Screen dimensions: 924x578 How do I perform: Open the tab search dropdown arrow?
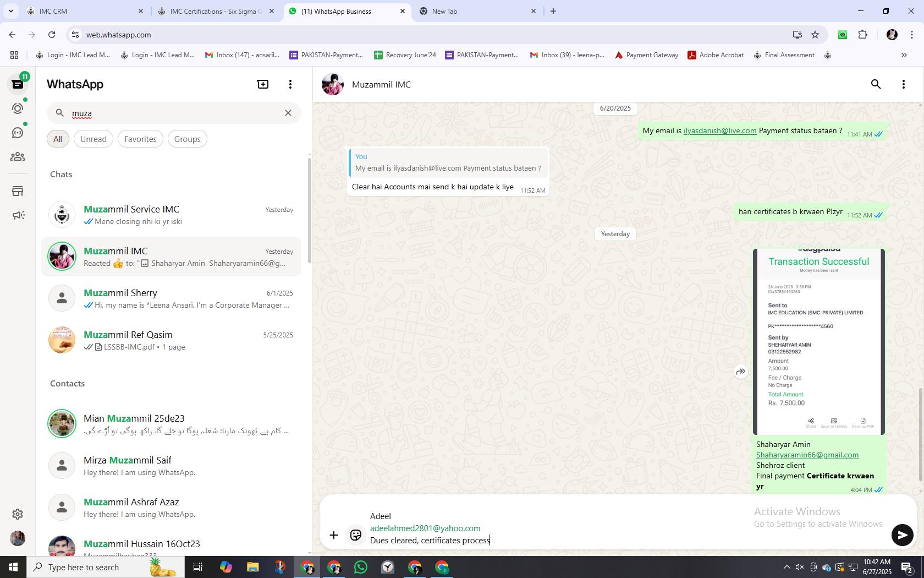click(10, 11)
